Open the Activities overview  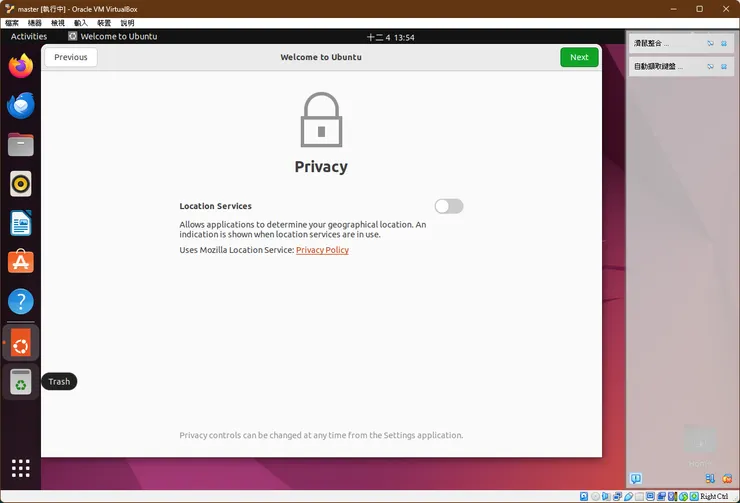[x=29, y=36]
